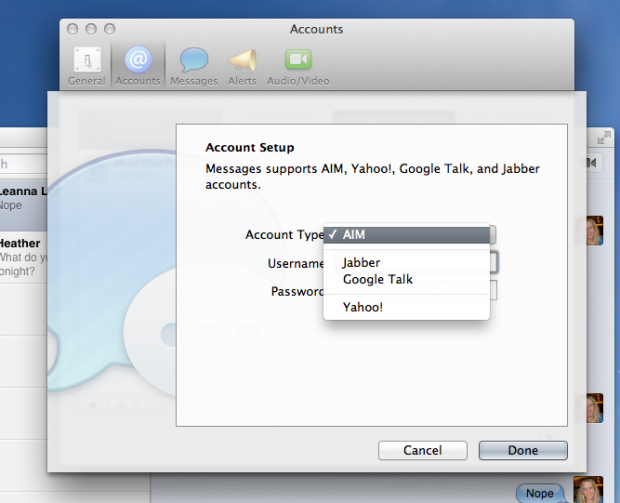The image size is (620, 503).
Task: Cancel the account setup
Action: [423, 450]
